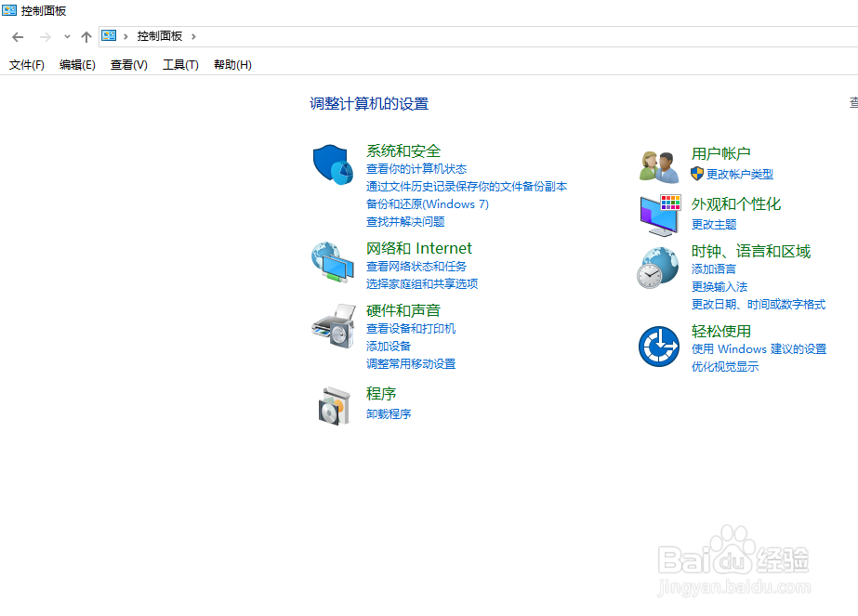Viewport: 858px width, 616px height.
Task: Click 查找并解决问题 link
Action: (405, 221)
